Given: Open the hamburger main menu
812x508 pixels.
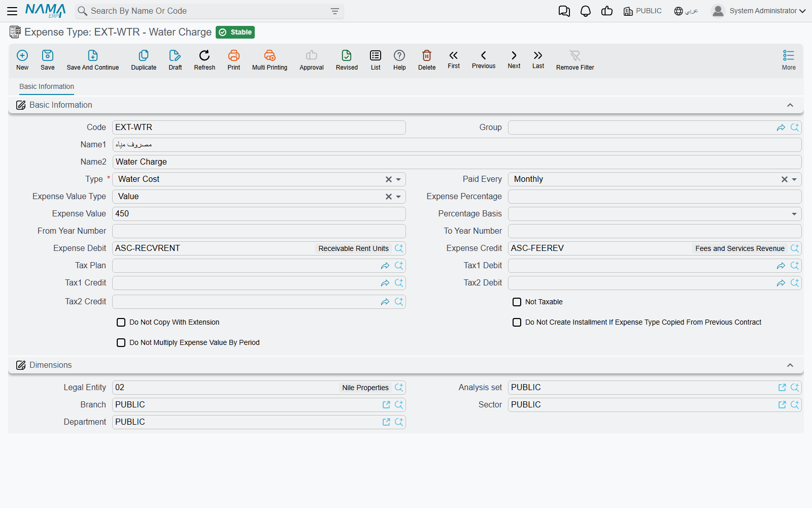Looking at the screenshot, I should pyautogui.click(x=12, y=11).
